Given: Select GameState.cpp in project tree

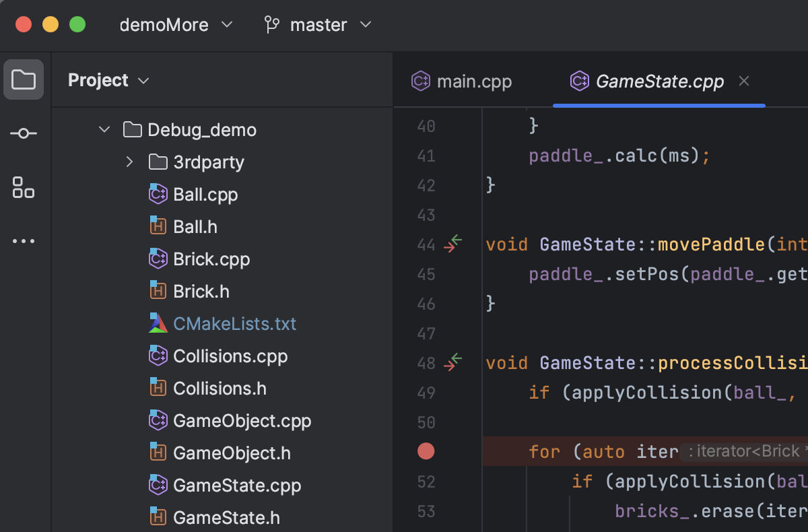Looking at the screenshot, I should (x=237, y=486).
